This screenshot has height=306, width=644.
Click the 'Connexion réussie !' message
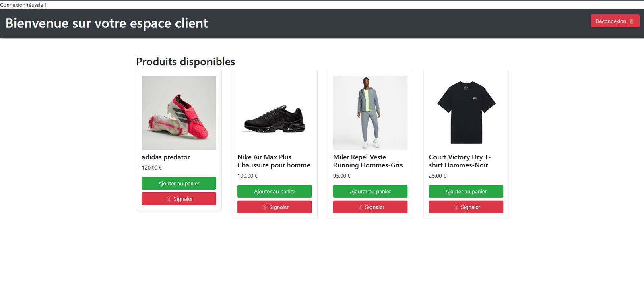click(23, 5)
